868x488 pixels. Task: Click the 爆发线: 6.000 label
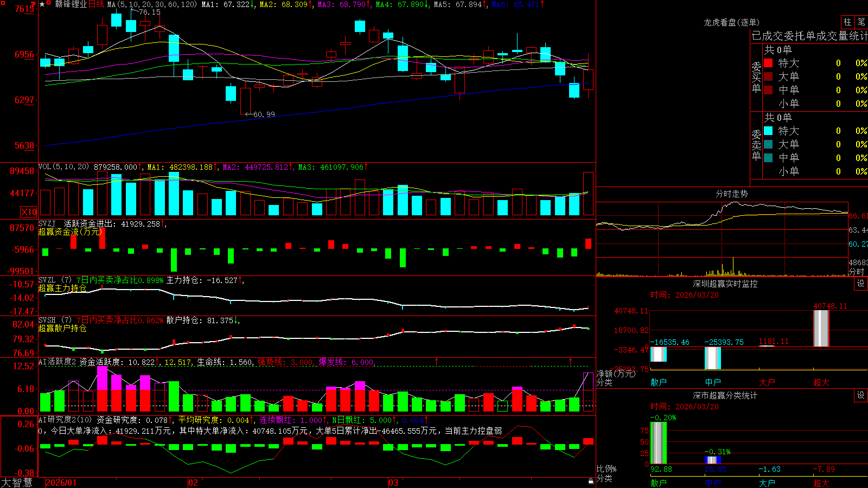(346, 362)
